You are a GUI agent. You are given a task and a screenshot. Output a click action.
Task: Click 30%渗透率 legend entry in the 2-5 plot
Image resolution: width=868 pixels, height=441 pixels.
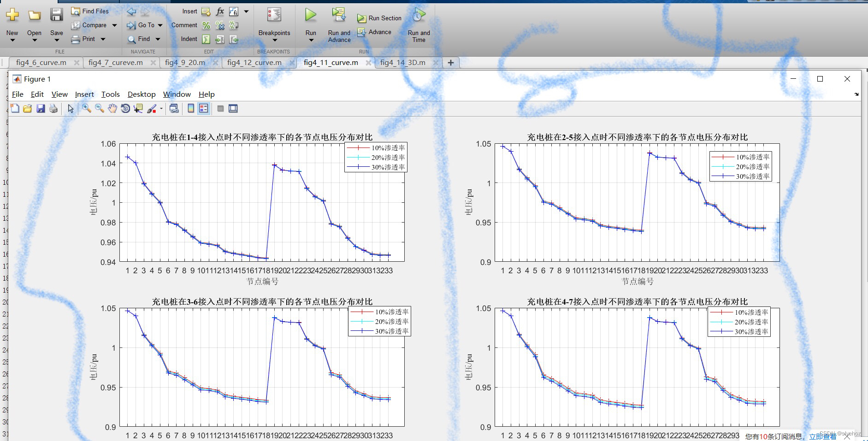tap(741, 176)
